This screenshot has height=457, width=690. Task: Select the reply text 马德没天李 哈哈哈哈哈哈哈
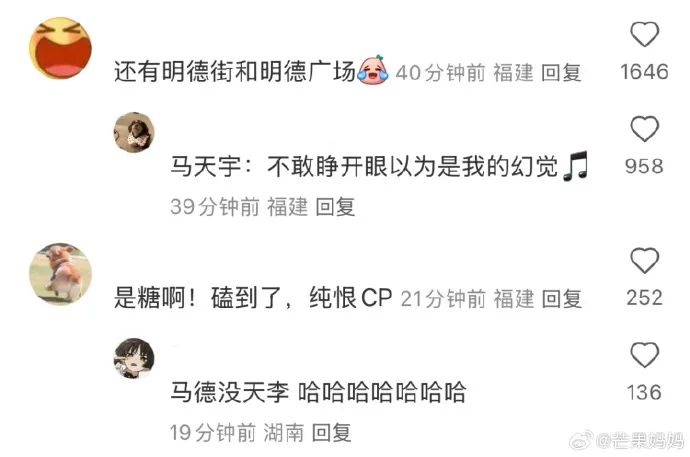(318, 392)
